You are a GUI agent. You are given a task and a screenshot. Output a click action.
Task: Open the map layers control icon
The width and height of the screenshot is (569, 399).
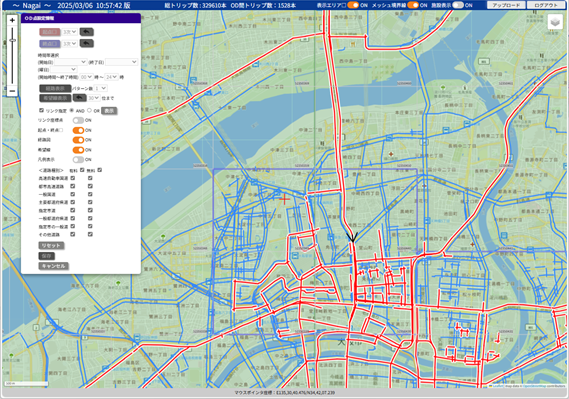(554, 22)
